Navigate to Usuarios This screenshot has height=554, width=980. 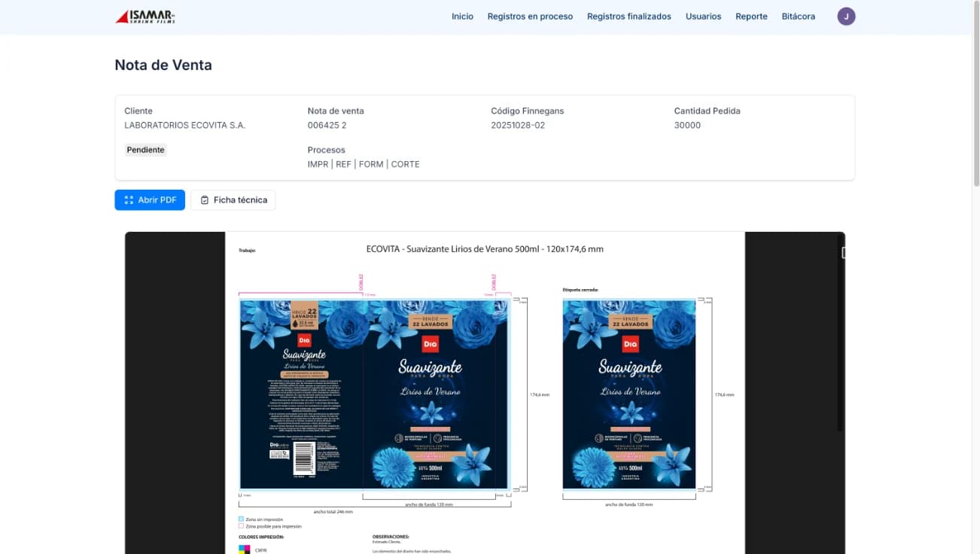703,17
